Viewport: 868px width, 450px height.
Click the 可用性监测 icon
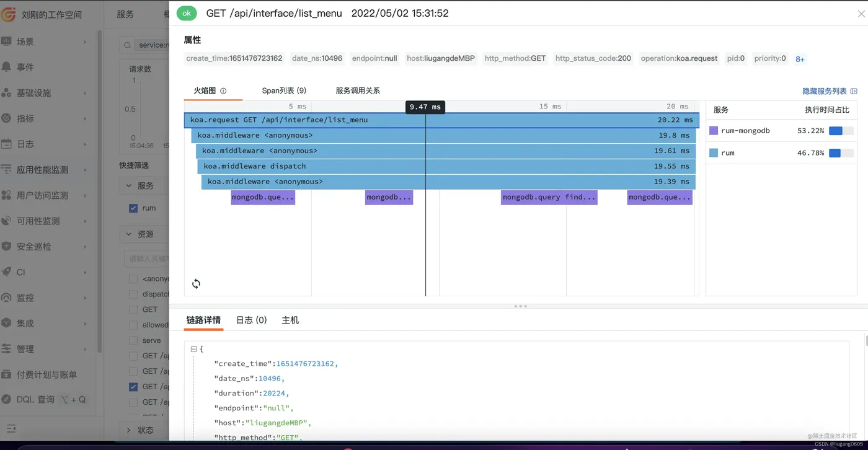point(6,221)
